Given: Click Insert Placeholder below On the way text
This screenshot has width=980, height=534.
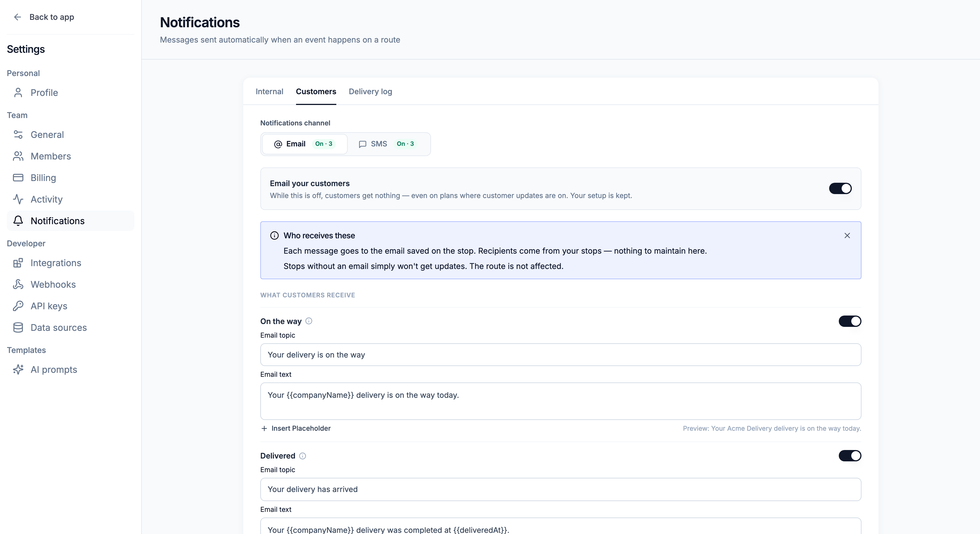Looking at the screenshot, I should pos(296,428).
